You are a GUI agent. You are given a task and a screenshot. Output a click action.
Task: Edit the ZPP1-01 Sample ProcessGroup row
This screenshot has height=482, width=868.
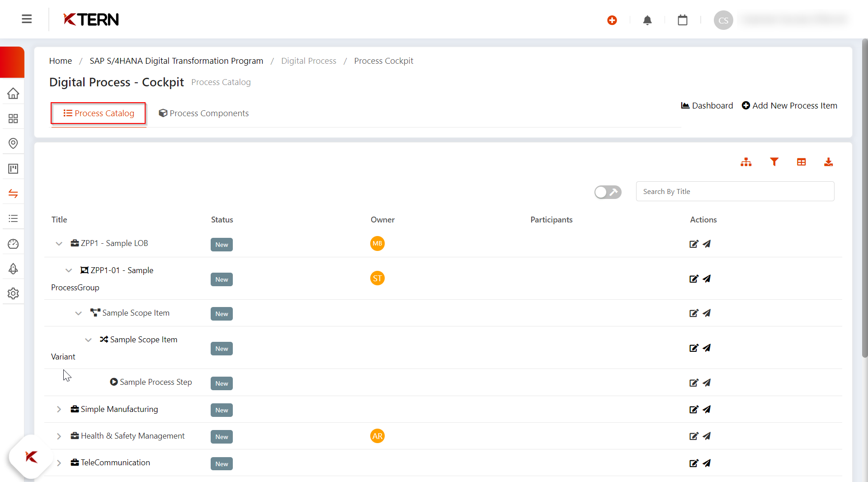click(693, 279)
